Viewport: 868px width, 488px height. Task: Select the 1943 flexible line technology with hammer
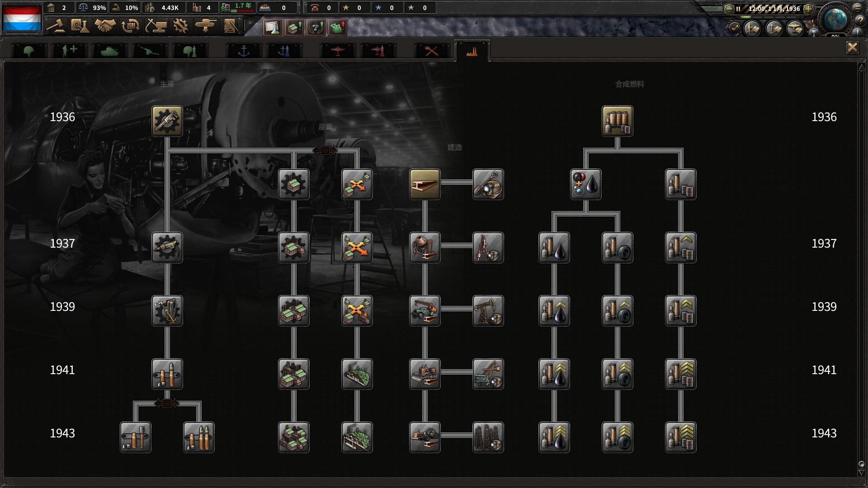pyautogui.click(x=136, y=437)
